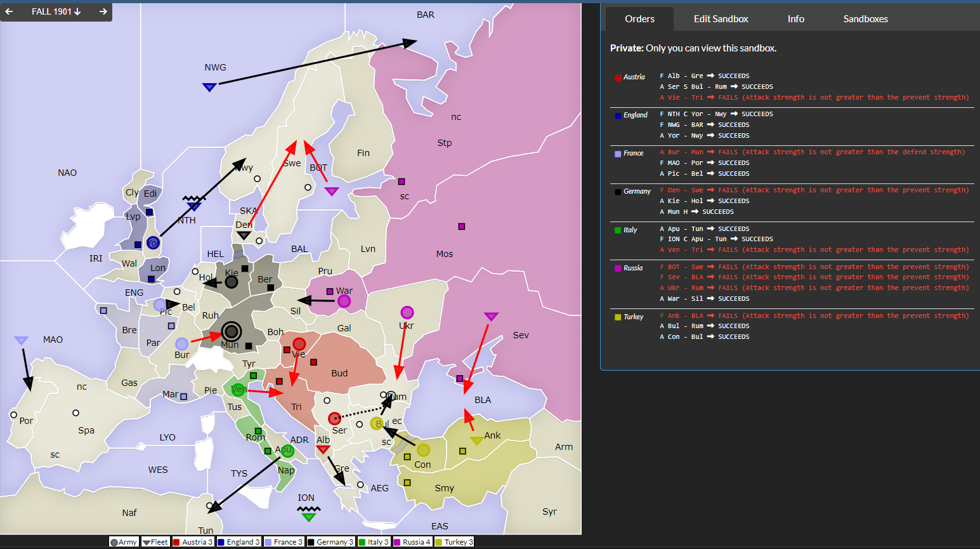Select the Russian army in Ukr
This screenshot has height=549, width=980.
click(407, 312)
